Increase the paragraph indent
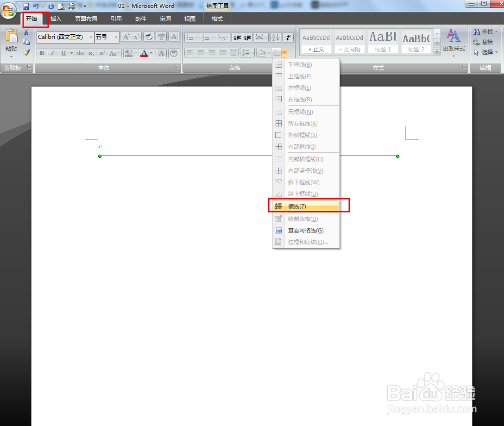This screenshot has width=504, height=426. click(247, 37)
